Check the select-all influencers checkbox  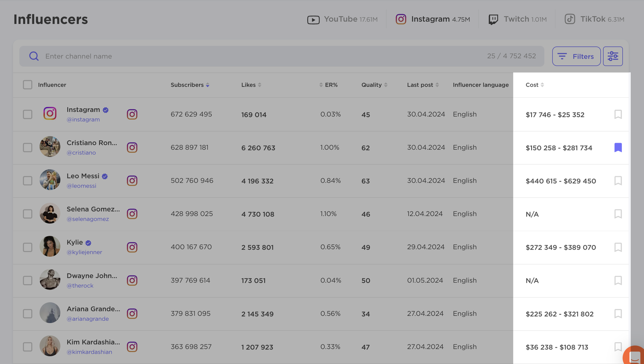(28, 85)
